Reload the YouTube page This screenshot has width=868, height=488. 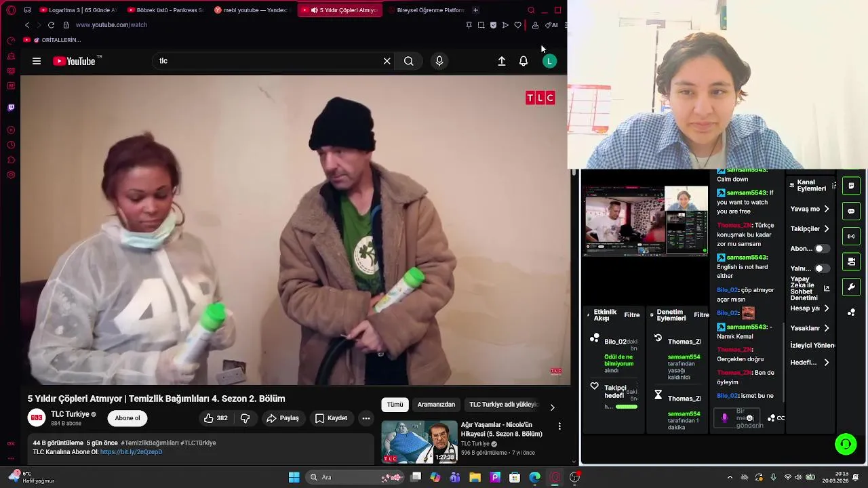(51, 25)
